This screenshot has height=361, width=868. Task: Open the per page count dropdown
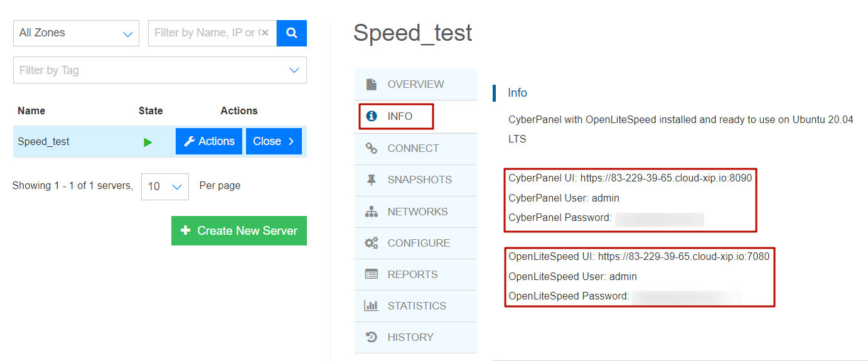[x=165, y=186]
